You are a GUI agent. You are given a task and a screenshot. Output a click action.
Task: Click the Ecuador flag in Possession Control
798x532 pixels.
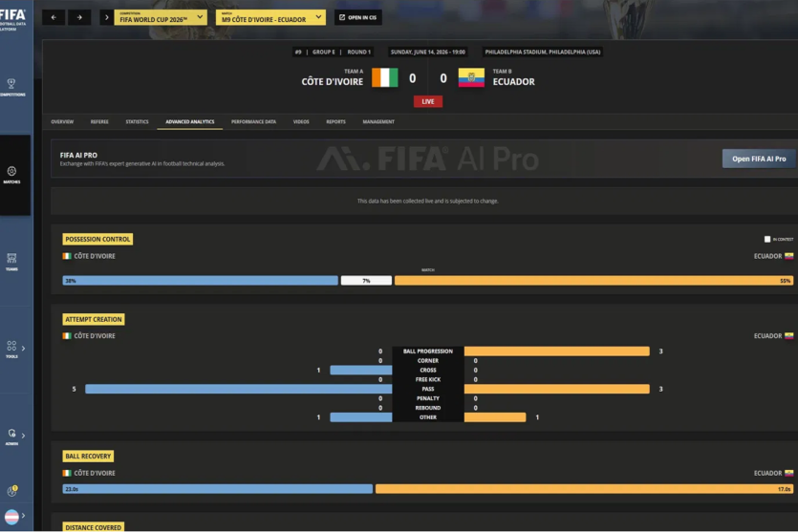(788, 256)
